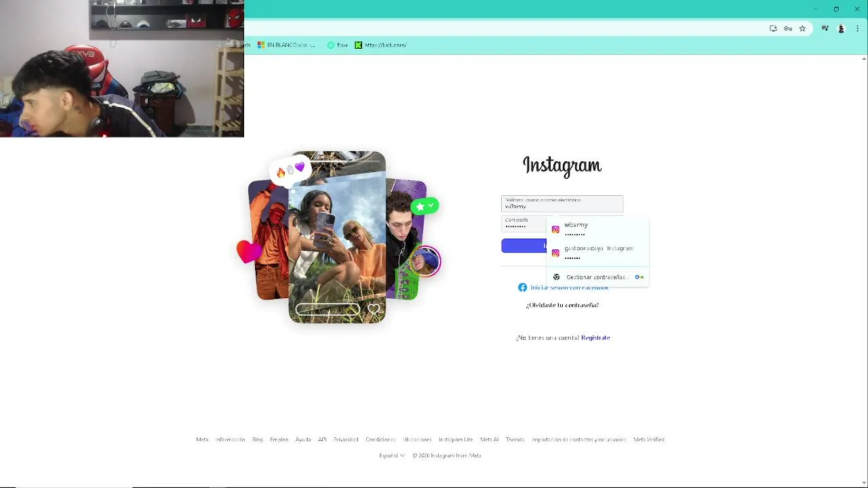Viewport: 868px width, 488px height.
Task: Open the media controls toolbar icon
Action: pyautogui.click(x=825, y=28)
